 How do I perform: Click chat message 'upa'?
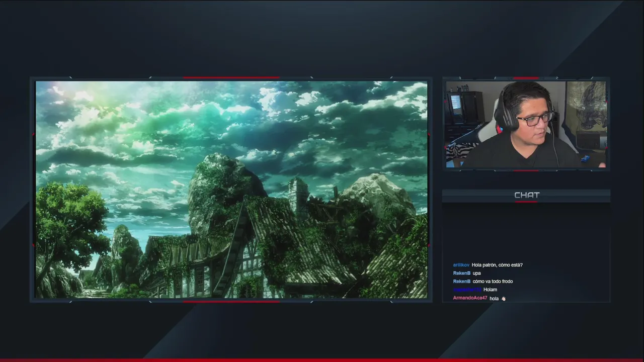(477, 274)
